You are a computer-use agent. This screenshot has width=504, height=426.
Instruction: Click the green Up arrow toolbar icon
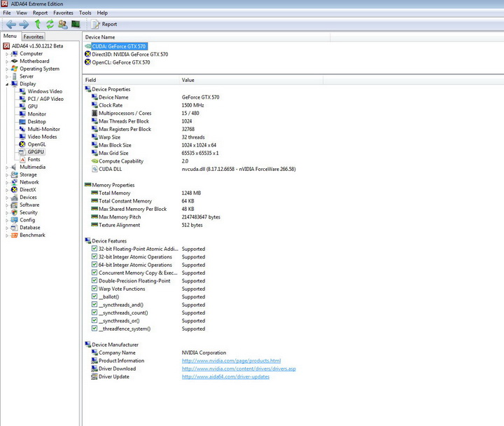click(x=38, y=24)
